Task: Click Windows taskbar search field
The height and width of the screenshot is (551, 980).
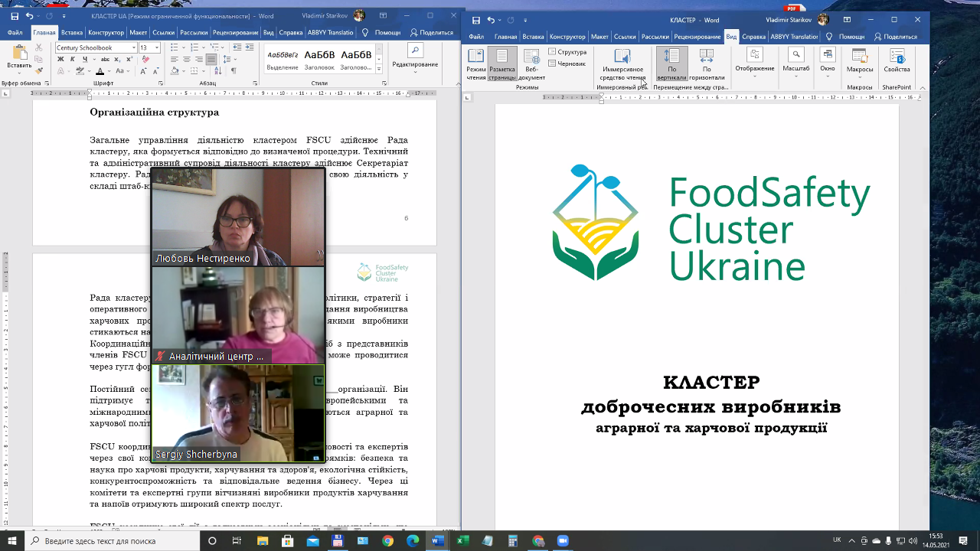Action: [x=112, y=541]
